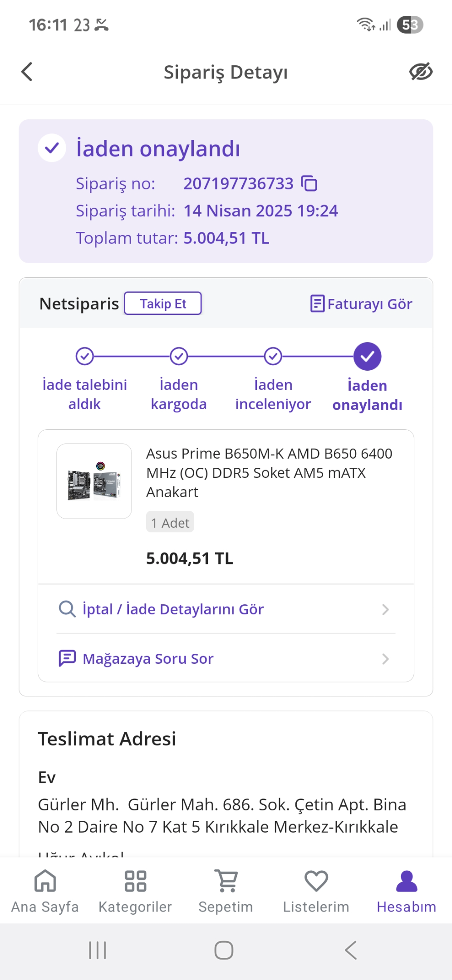This screenshot has height=980, width=452.
Task: Open the Sepetim shopping cart icon
Action: [226, 881]
